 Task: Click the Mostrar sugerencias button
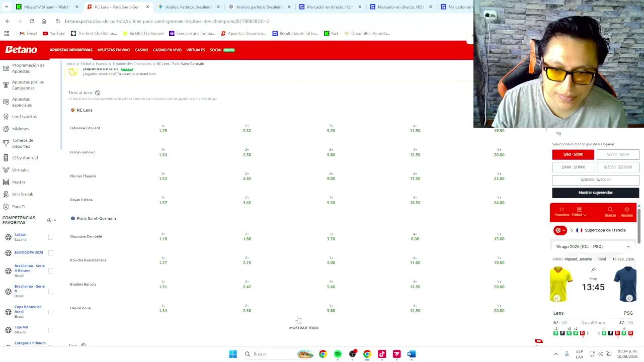click(596, 193)
